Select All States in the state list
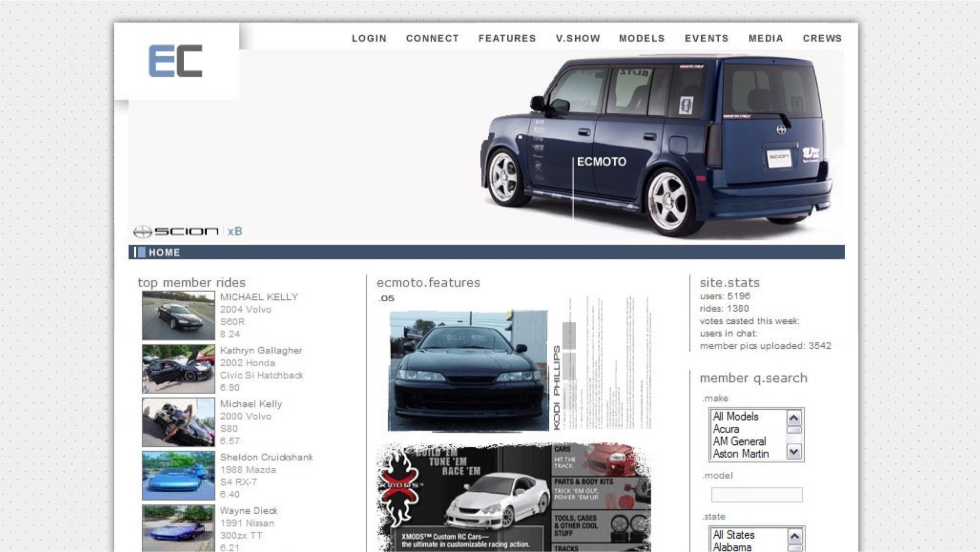980x552 pixels. pyautogui.click(x=733, y=535)
